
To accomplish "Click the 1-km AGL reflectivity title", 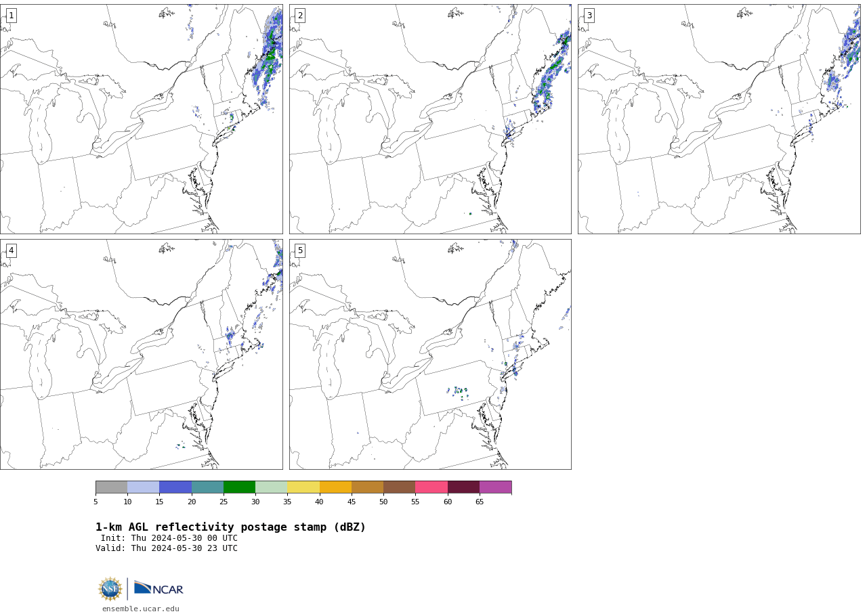I will pos(230,527).
